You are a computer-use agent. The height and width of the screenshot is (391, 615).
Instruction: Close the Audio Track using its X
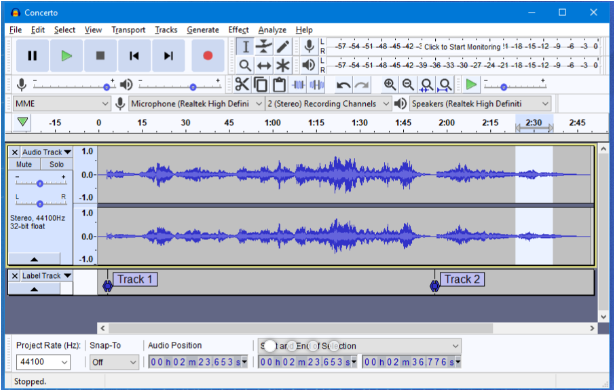(15, 152)
